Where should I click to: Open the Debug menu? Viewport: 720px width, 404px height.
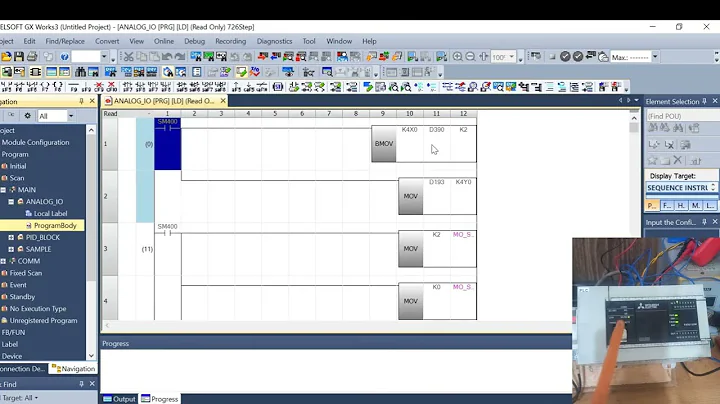(x=195, y=41)
